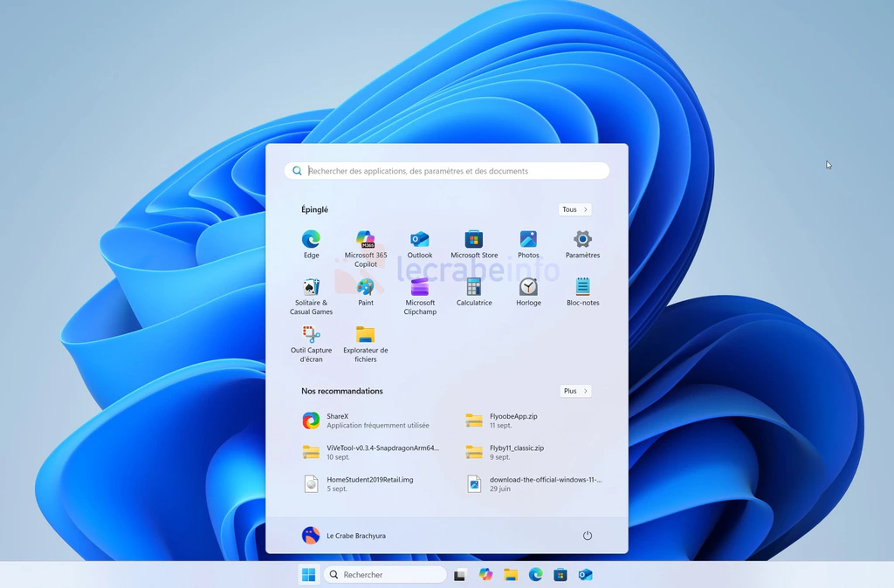Click the Start menu search field
Image resolution: width=894 pixels, height=588 pixels.
(447, 171)
